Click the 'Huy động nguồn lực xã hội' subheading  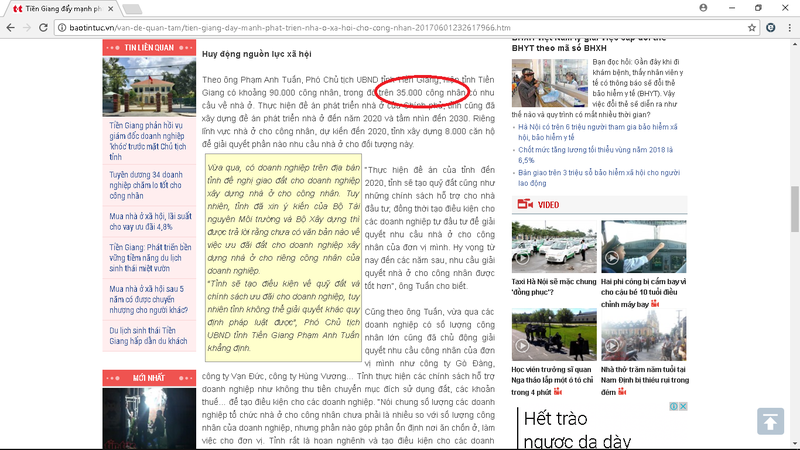point(257,54)
